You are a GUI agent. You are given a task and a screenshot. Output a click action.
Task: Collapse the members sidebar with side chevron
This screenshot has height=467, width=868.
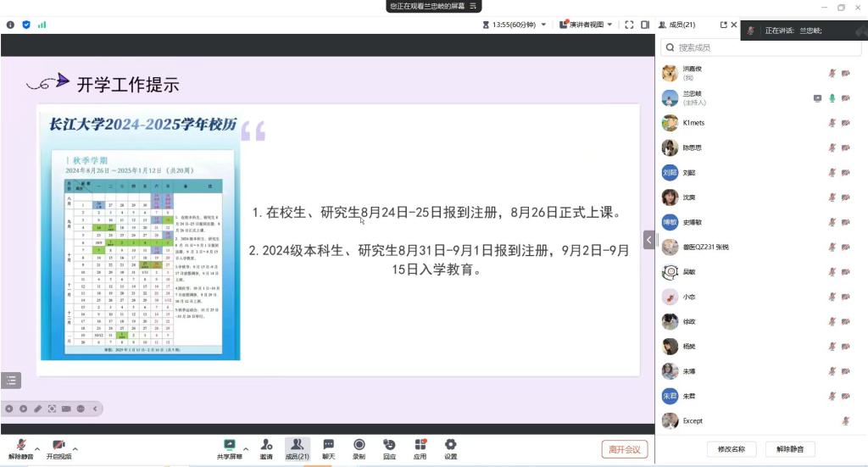pos(650,240)
